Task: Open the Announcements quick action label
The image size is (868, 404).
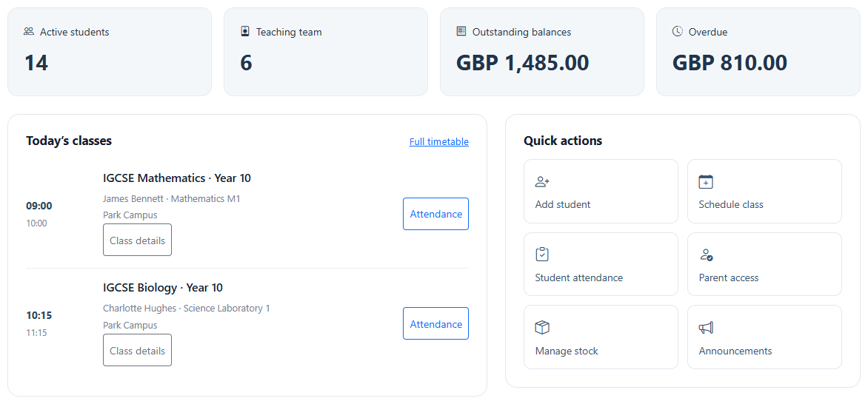Action: [x=735, y=351]
